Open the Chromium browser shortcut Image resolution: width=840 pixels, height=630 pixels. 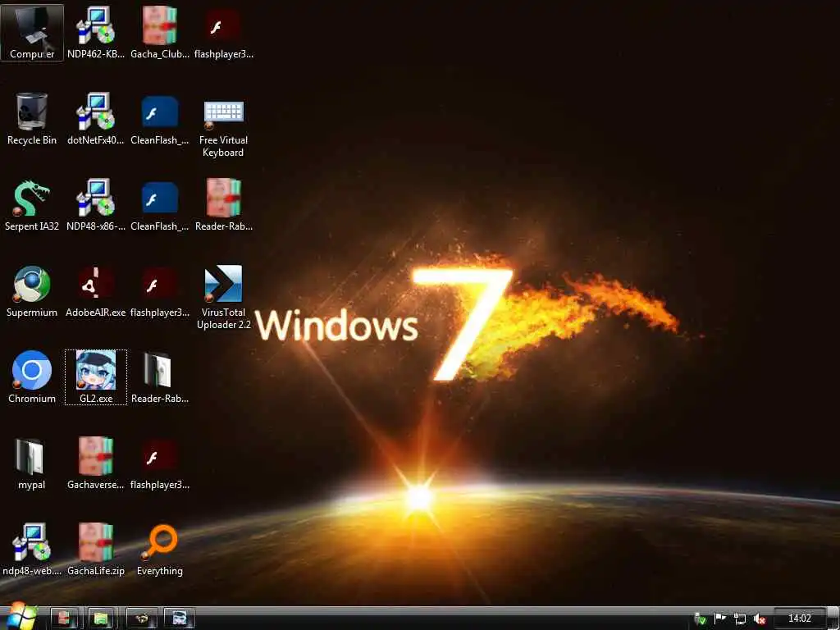pos(32,377)
